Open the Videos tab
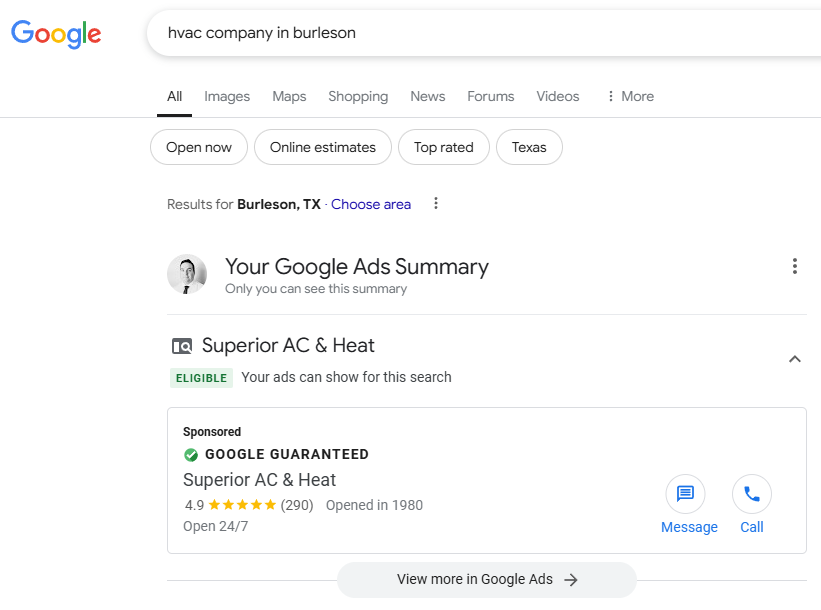821x610 pixels. tap(558, 96)
